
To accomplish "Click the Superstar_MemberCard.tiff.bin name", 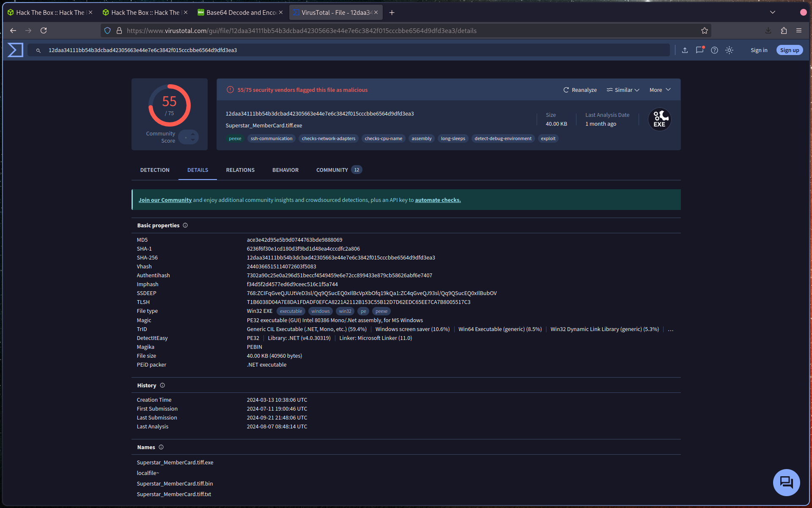I will point(175,483).
